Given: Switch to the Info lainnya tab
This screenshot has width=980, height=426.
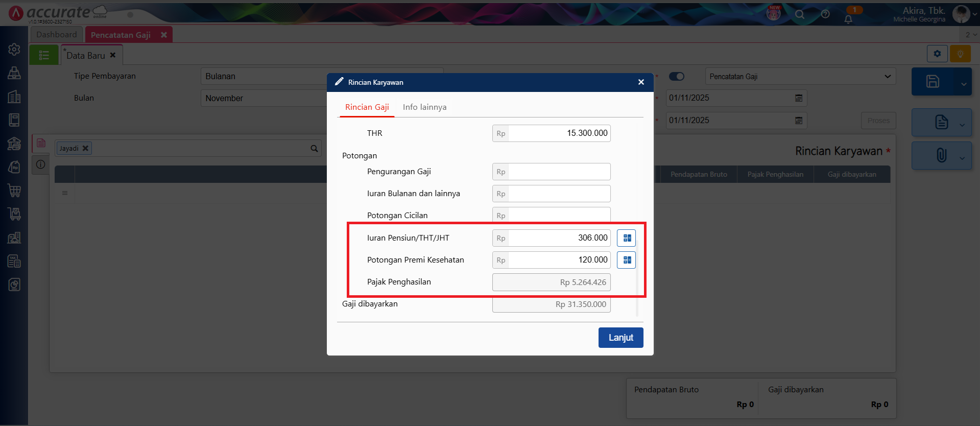Looking at the screenshot, I should 424,107.
